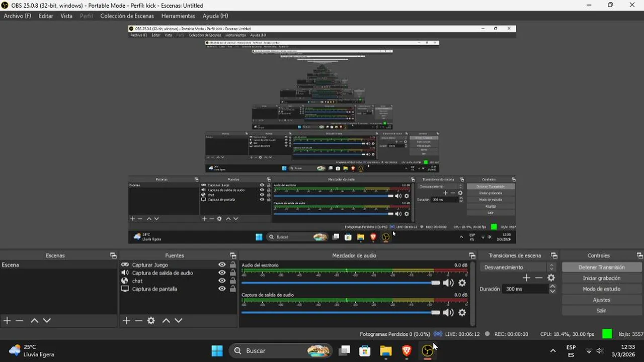Open Audio del escritorio settings gear
The width and height of the screenshot is (644, 362).
[x=462, y=283]
